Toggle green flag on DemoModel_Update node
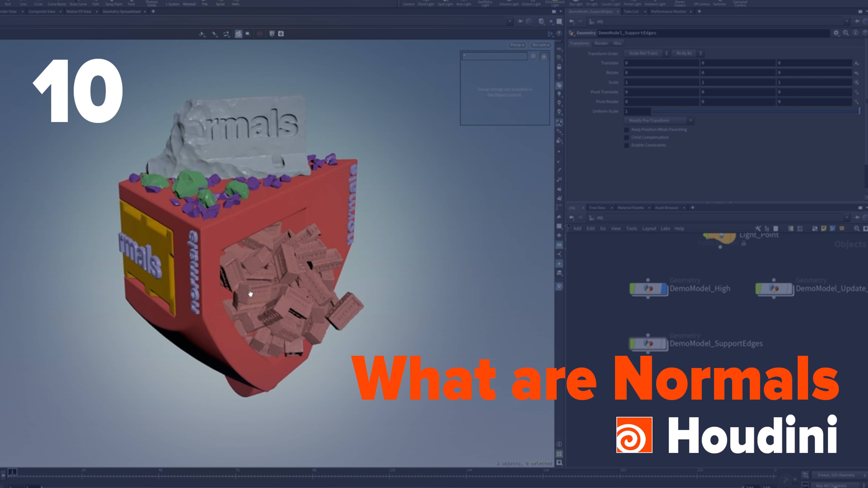This screenshot has width=868, height=488. [758, 289]
